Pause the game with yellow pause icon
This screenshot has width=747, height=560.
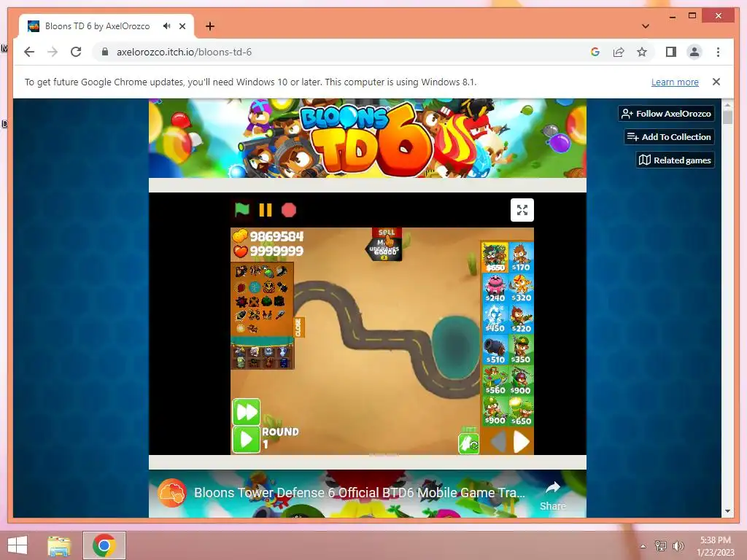(x=266, y=210)
